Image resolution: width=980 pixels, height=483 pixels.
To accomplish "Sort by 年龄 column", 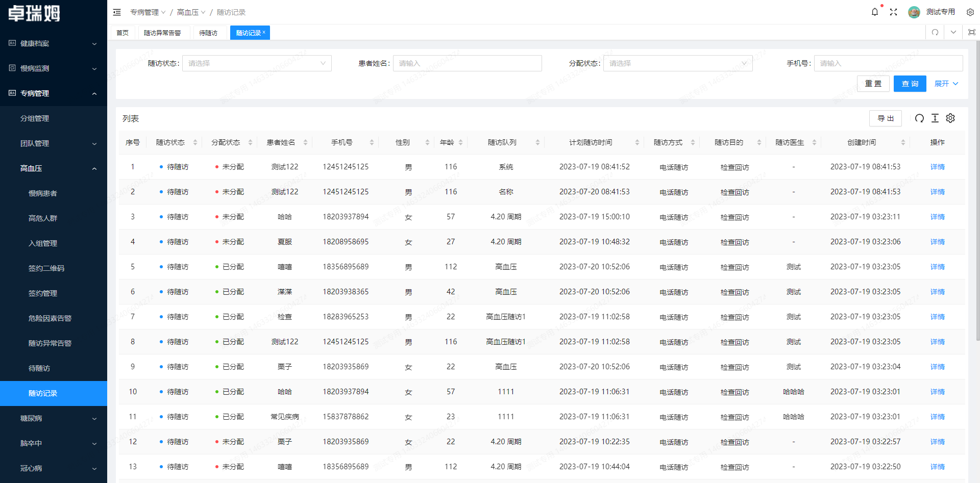I will click(460, 142).
